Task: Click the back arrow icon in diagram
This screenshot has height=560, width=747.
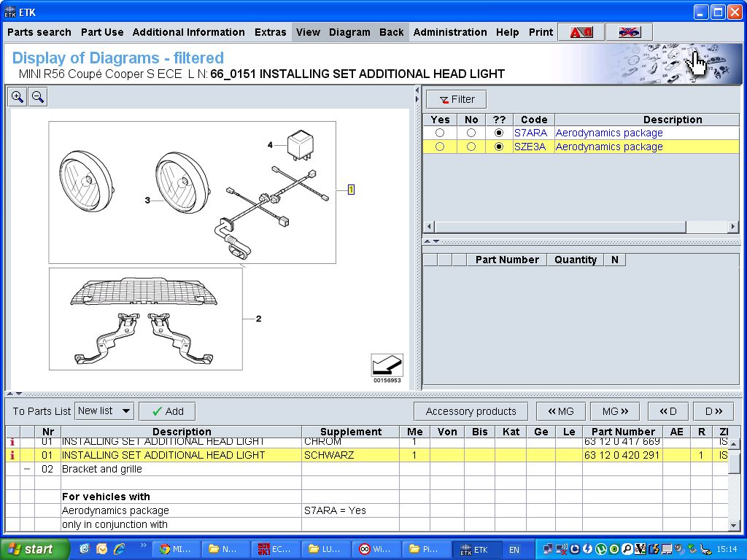Action: pyautogui.click(x=387, y=365)
